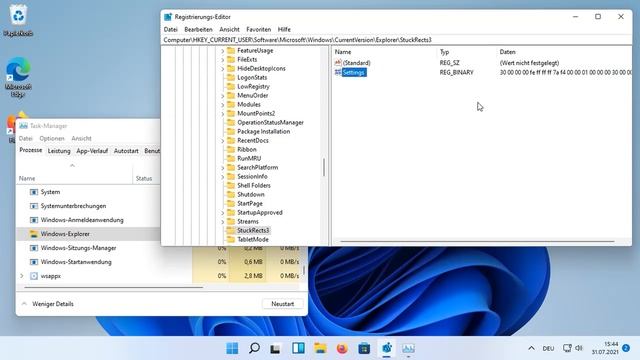Switch to the Leistung tab

(x=59, y=151)
